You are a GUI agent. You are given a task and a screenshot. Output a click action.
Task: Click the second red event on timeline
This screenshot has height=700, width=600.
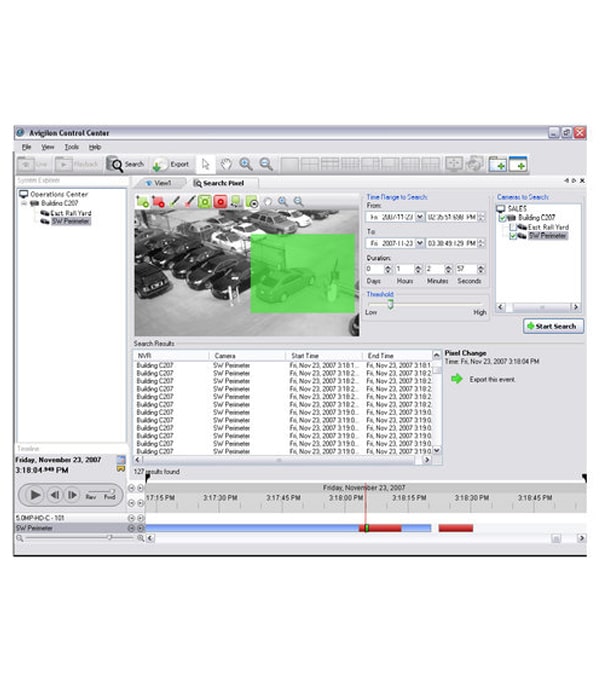456,529
